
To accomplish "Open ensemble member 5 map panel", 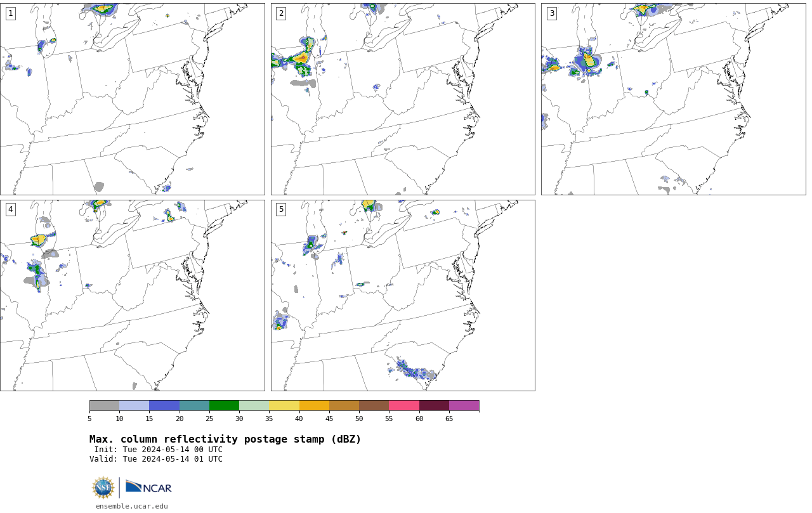I will coord(403,295).
